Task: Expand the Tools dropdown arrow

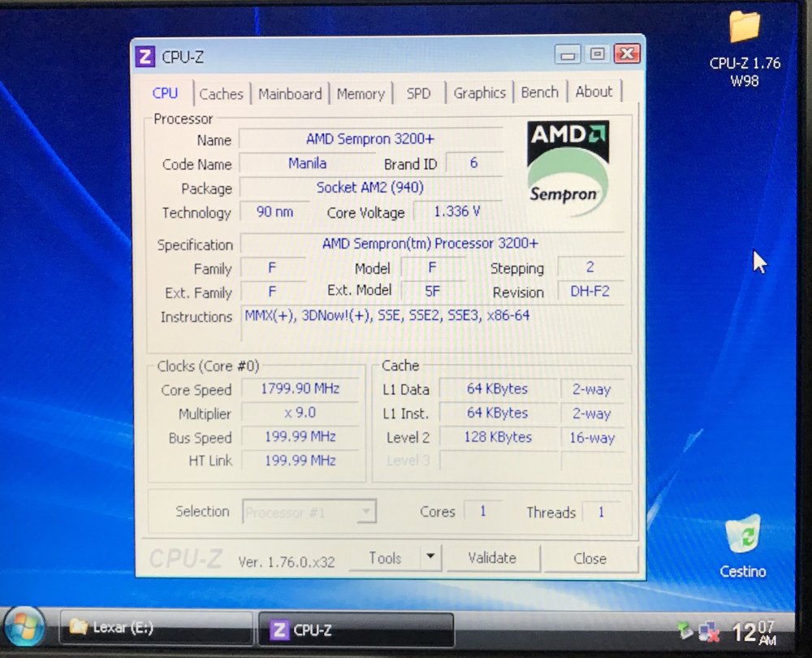Action: [431, 558]
